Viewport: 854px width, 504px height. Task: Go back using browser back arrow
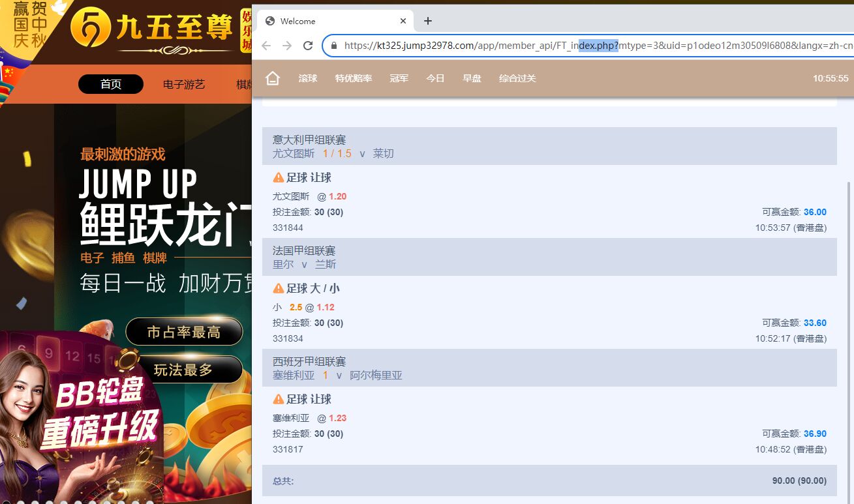[266, 46]
